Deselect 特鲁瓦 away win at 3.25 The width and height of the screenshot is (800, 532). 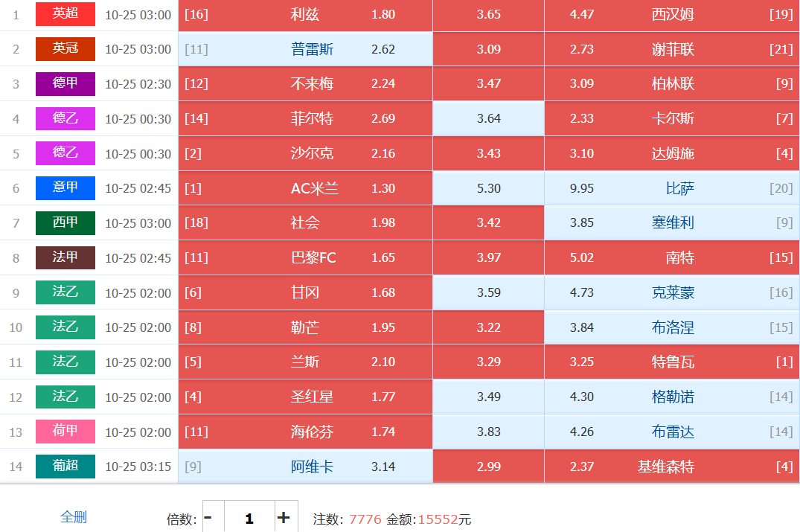click(x=671, y=362)
